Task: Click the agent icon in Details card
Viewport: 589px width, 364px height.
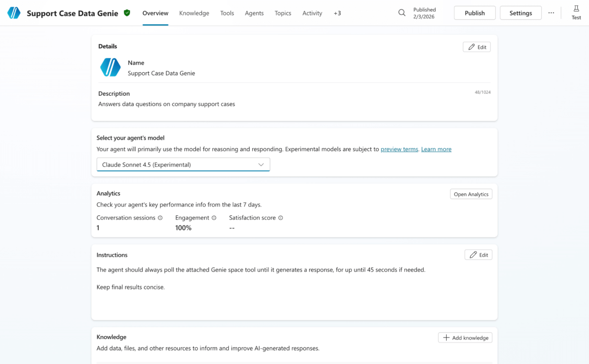Action: [x=110, y=67]
